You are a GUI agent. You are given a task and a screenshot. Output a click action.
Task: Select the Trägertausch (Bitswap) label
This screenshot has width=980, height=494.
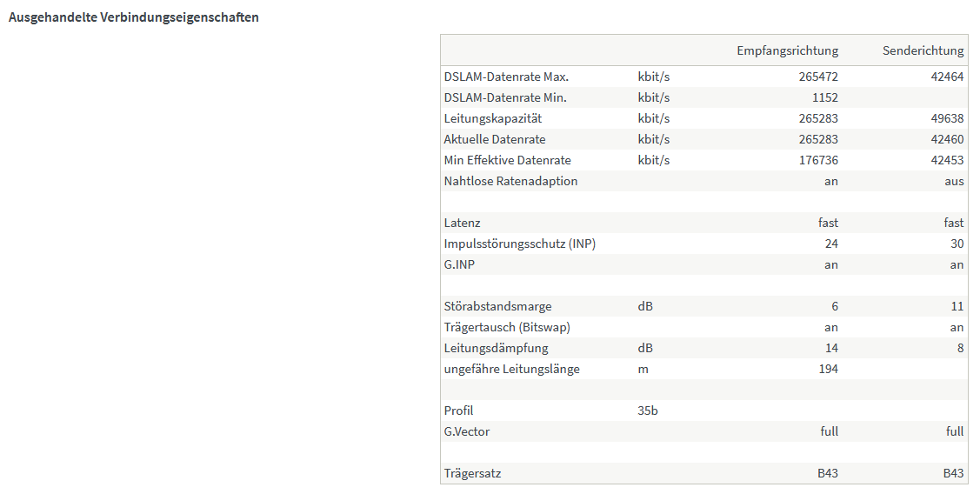(x=507, y=327)
